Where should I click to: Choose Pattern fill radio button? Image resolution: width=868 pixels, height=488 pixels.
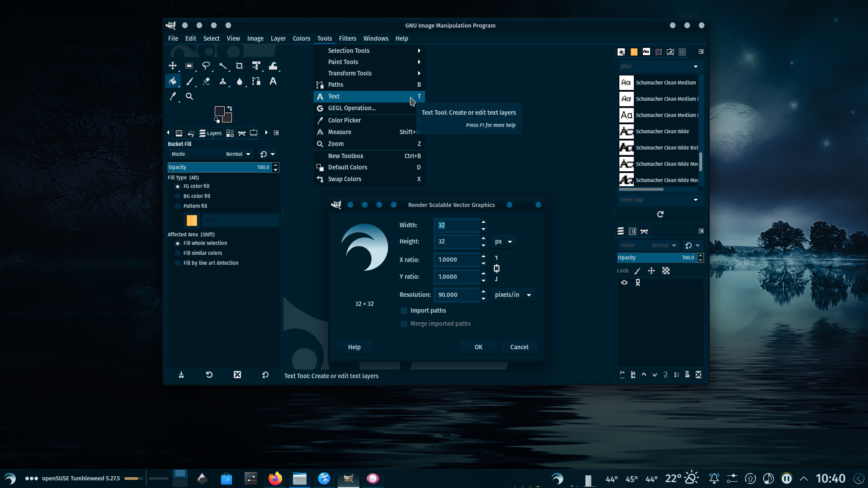178,206
